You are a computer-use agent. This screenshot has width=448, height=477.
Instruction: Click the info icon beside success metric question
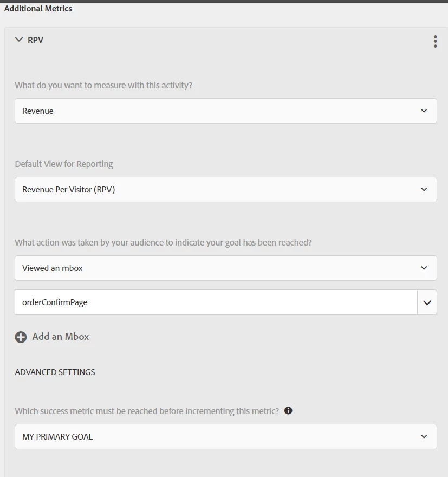pyautogui.click(x=288, y=410)
